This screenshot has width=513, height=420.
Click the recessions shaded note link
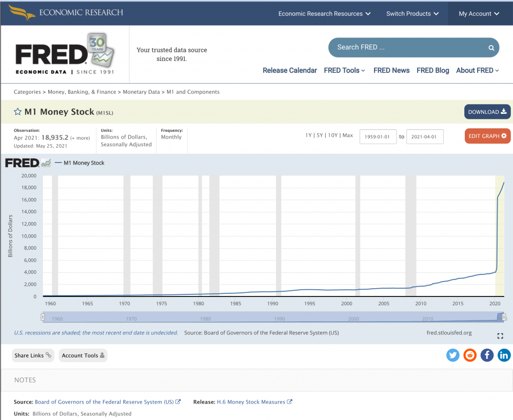(96, 333)
